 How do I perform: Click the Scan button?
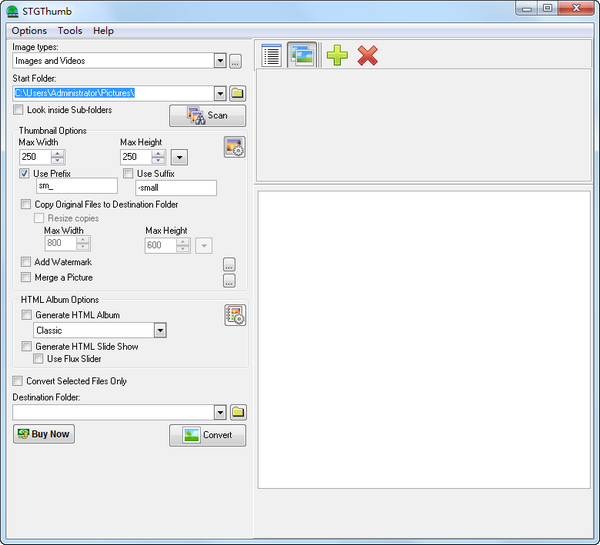[x=207, y=116]
